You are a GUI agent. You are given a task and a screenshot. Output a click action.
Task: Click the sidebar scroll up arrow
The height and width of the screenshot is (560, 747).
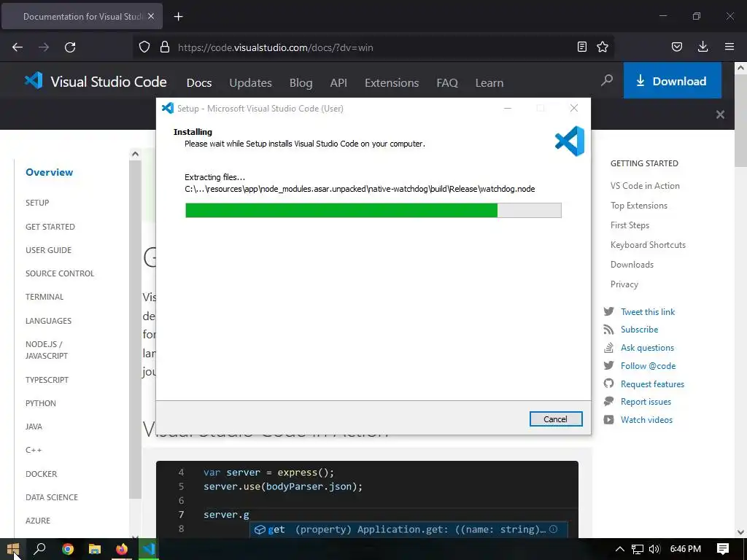pyautogui.click(x=135, y=154)
